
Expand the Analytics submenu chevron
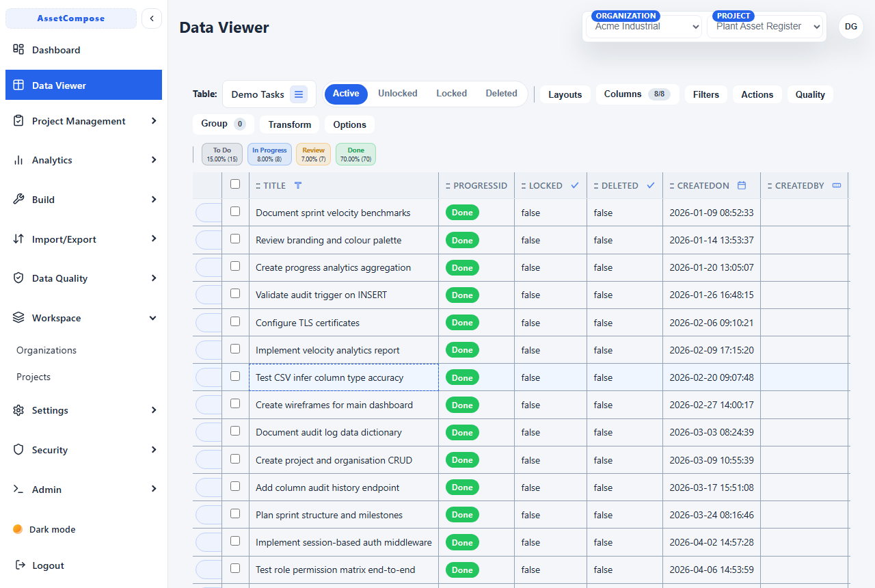(x=153, y=160)
